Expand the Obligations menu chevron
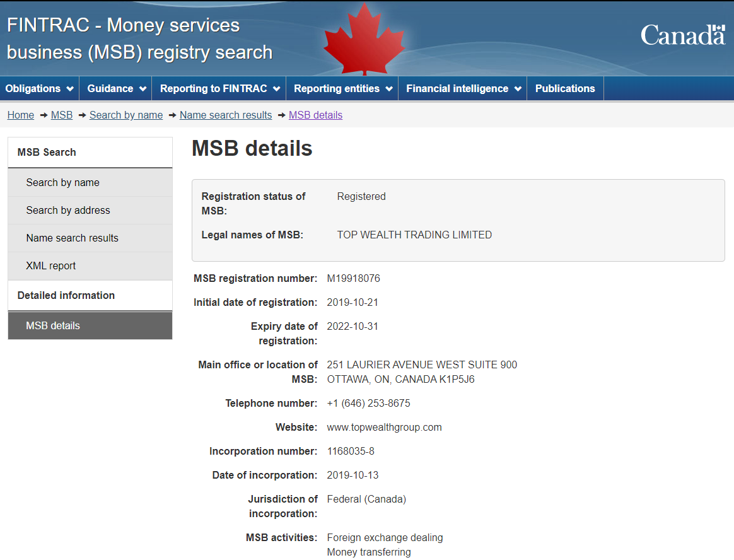The height and width of the screenshot is (560, 734). tap(70, 88)
